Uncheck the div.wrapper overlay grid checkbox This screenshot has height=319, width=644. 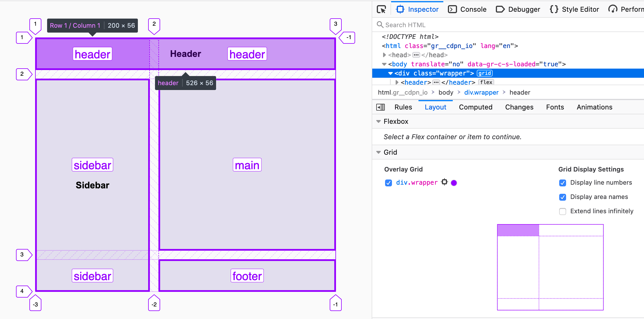389,183
